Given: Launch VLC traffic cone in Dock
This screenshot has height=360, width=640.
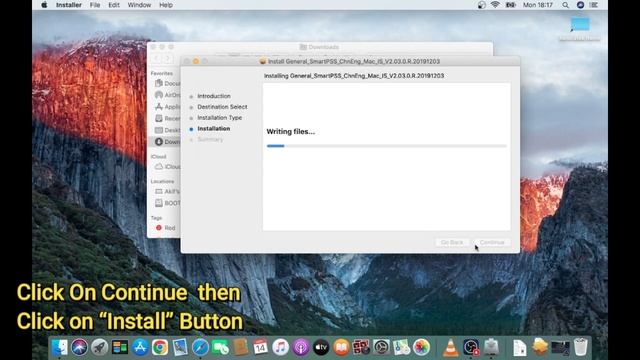Looking at the screenshot, I should [x=451, y=347].
